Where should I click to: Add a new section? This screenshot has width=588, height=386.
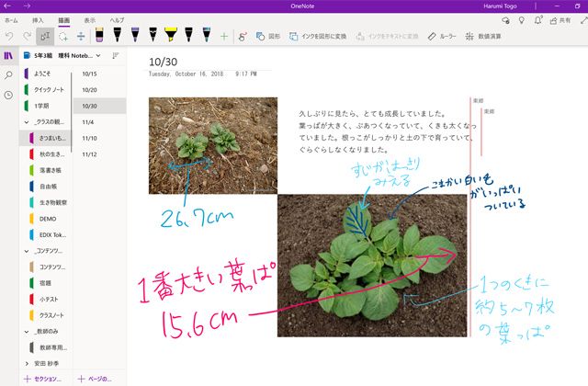click(42, 379)
